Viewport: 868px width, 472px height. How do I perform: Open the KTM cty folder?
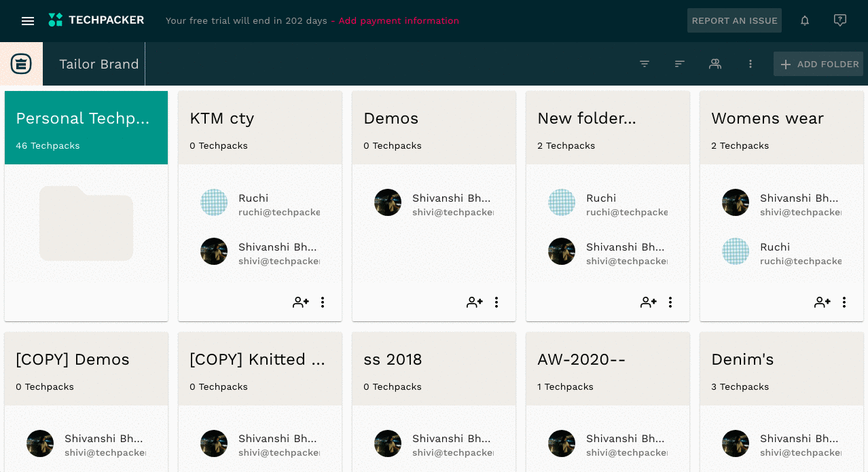(x=260, y=128)
